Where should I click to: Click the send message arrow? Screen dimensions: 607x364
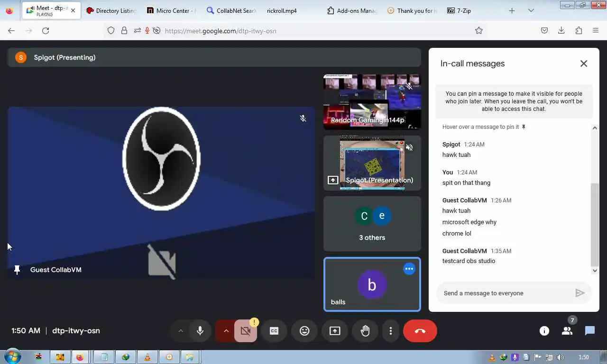pyautogui.click(x=580, y=293)
